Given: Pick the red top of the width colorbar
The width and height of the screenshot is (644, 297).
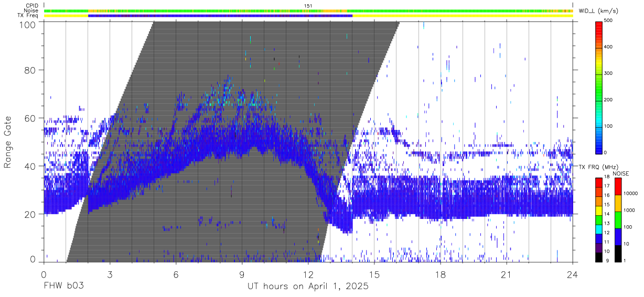Looking at the screenshot, I should tap(599, 27).
